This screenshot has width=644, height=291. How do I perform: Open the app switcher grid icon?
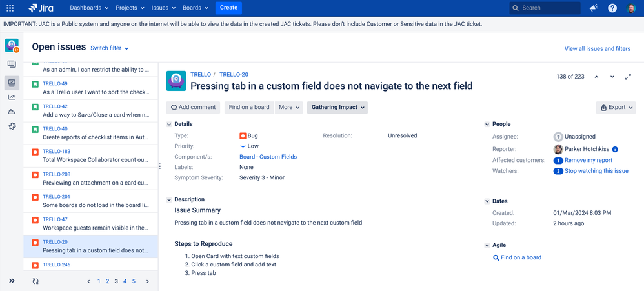(x=10, y=8)
